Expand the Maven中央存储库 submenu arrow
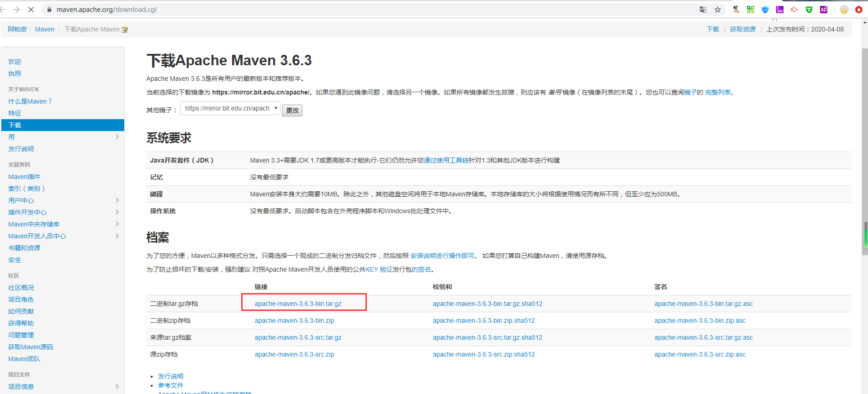Viewport: 868px width, 394px height. coord(117,224)
